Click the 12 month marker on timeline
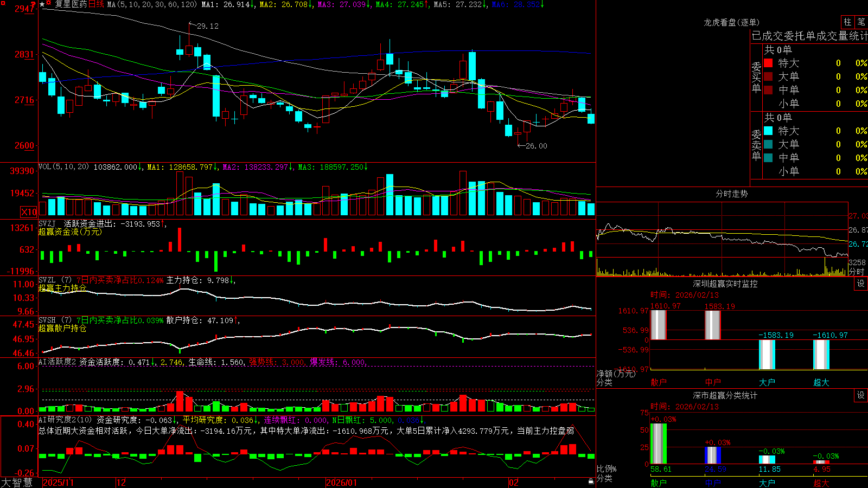 (x=121, y=483)
